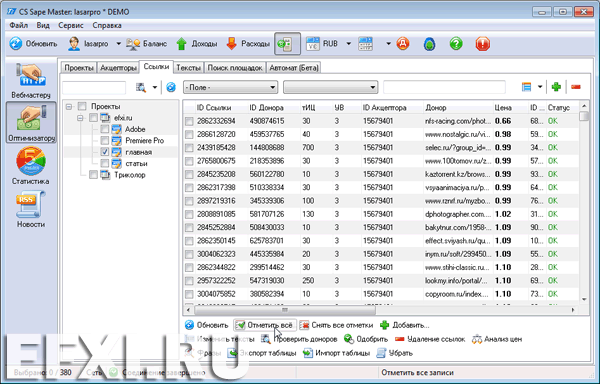Screen dimensions: 600x384
Task: Collapse the efxi.ru tree node
Action: pyautogui.click(x=80, y=118)
